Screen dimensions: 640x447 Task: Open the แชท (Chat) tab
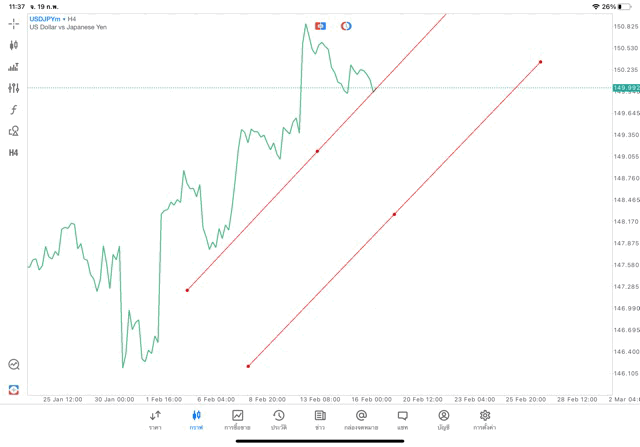click(402, 420)
